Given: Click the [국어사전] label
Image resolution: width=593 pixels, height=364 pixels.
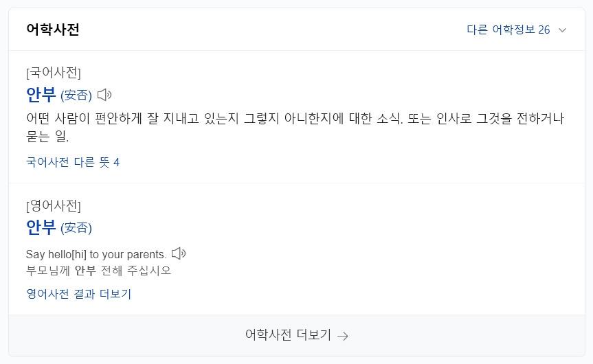Looking at the screenshot, I should [54, 72].
